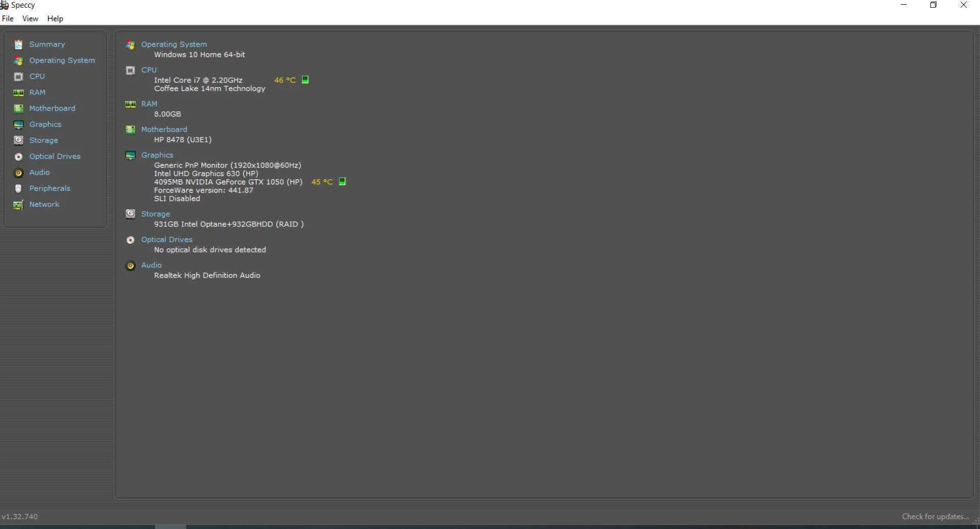The height and width of the screenshot is (529, 980).
Task: Click Intel Core i7 @ 2.20GHz text
Action: tap(198, 80)
